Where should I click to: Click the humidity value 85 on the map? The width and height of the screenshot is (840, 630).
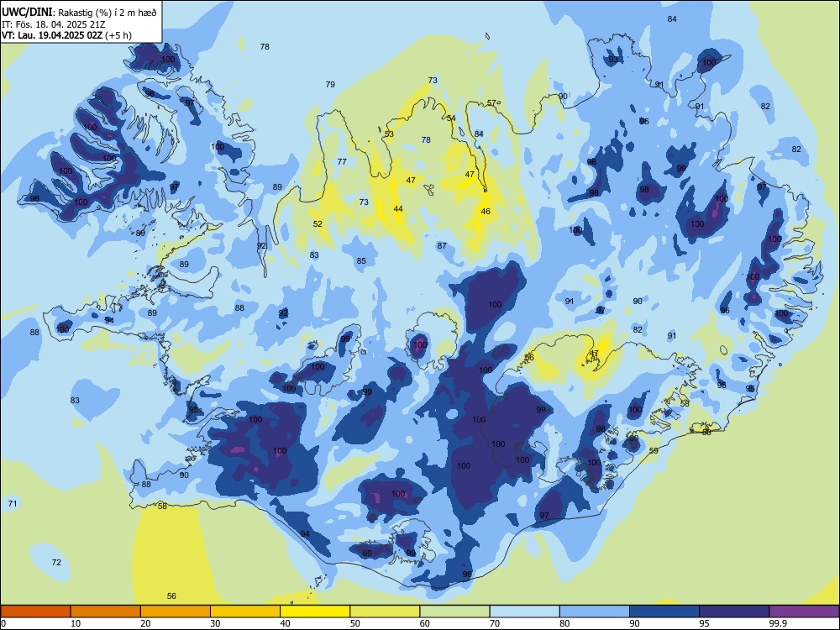(x=361, y=261)
